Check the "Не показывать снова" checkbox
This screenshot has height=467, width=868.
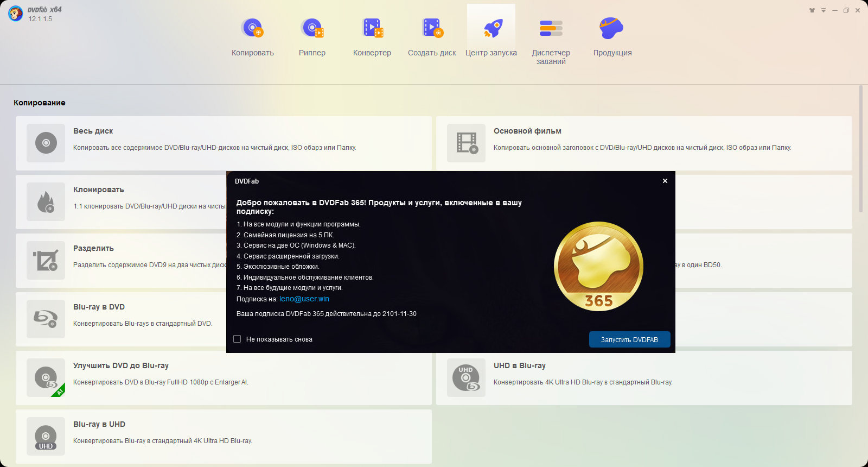tap(237, 339)
